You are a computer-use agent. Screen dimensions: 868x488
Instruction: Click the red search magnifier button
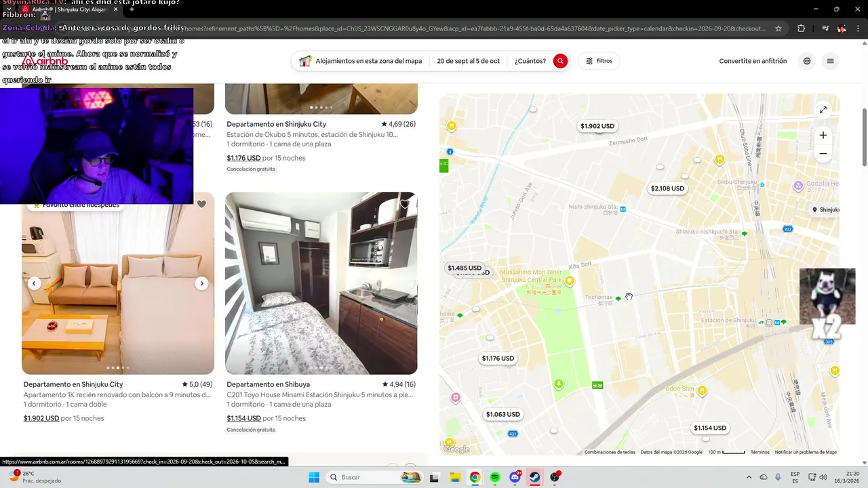point(560,61)
